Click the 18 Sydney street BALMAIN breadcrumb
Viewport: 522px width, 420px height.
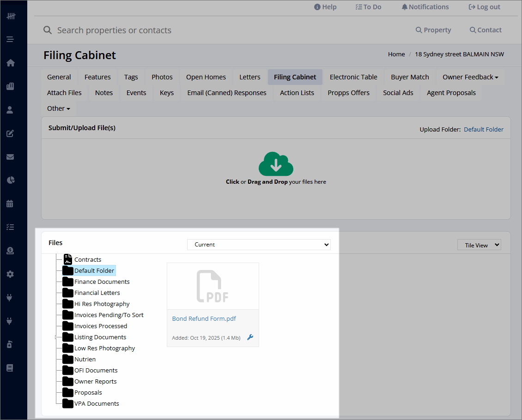pos(459,54)
